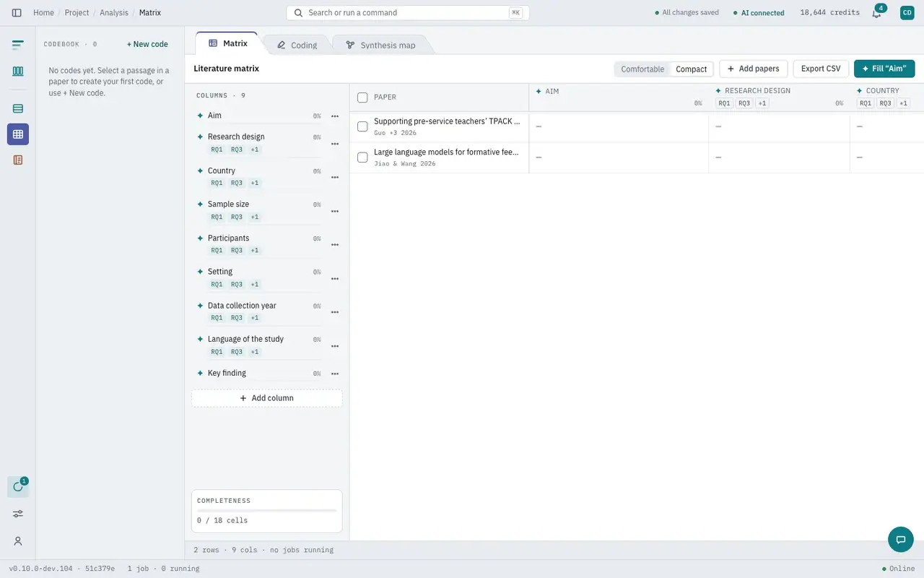
Task: Check the Large language models paper row
Action: (x=362, y=158)
